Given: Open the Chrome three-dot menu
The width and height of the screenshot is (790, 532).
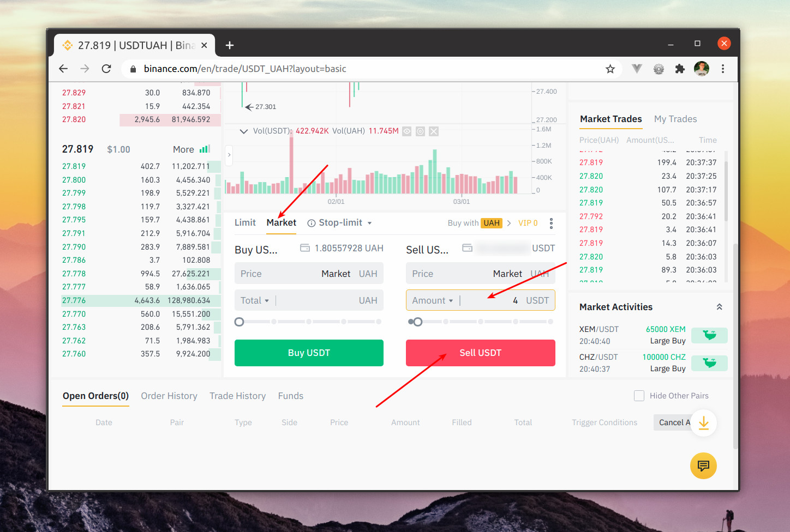Looking at the screenshot, I should (x=723, y=69).
